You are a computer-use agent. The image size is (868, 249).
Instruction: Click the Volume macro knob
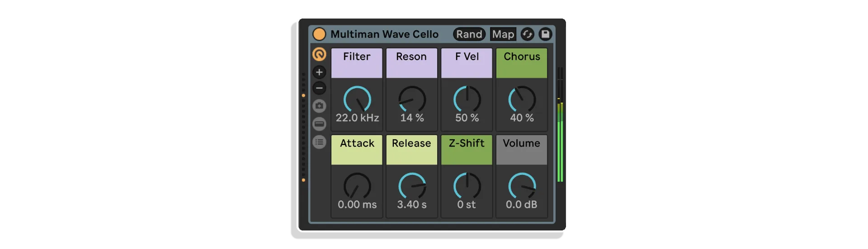(x=522, y=186)
